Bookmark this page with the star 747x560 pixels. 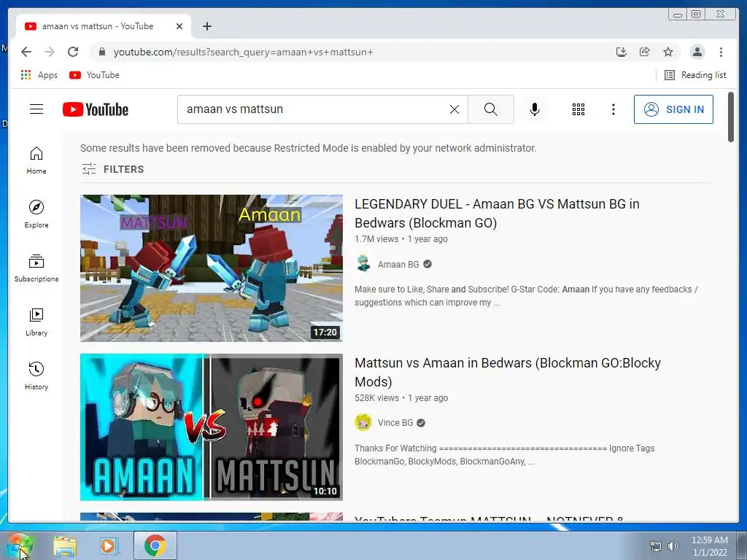click(668, 52)
